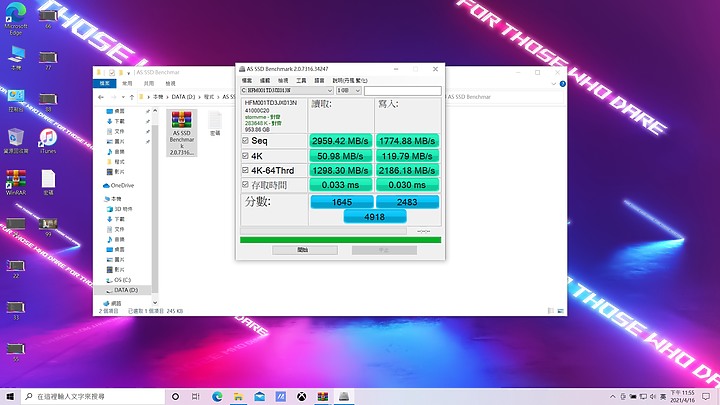Uncheck the access time test checkbox
Image resolution: width=720 pixels, height=405 pixels.
coord(245,185)
